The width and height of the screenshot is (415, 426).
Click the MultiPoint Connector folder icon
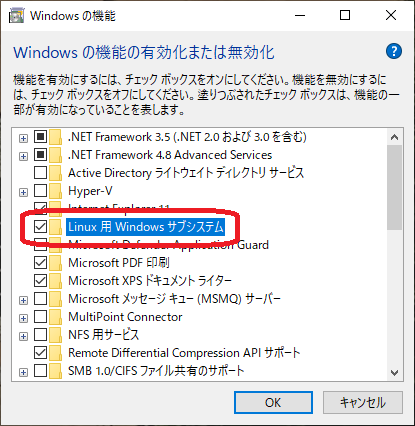(x=55, y=317)
